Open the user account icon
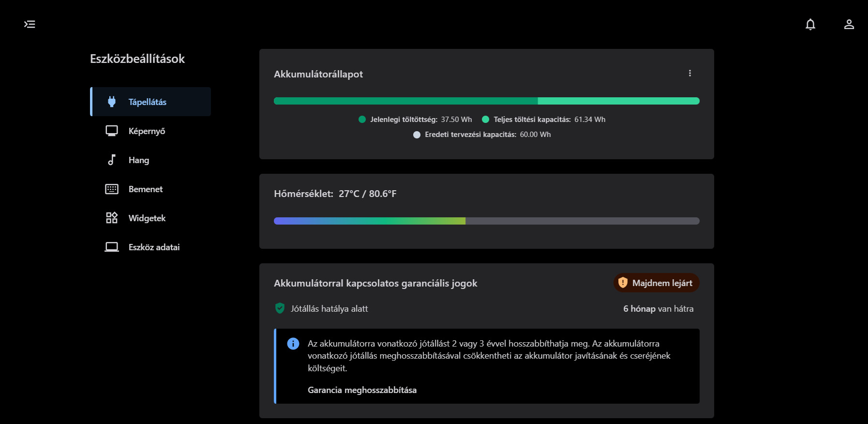This screenshot has width=868, height=424. coord(849,24)
